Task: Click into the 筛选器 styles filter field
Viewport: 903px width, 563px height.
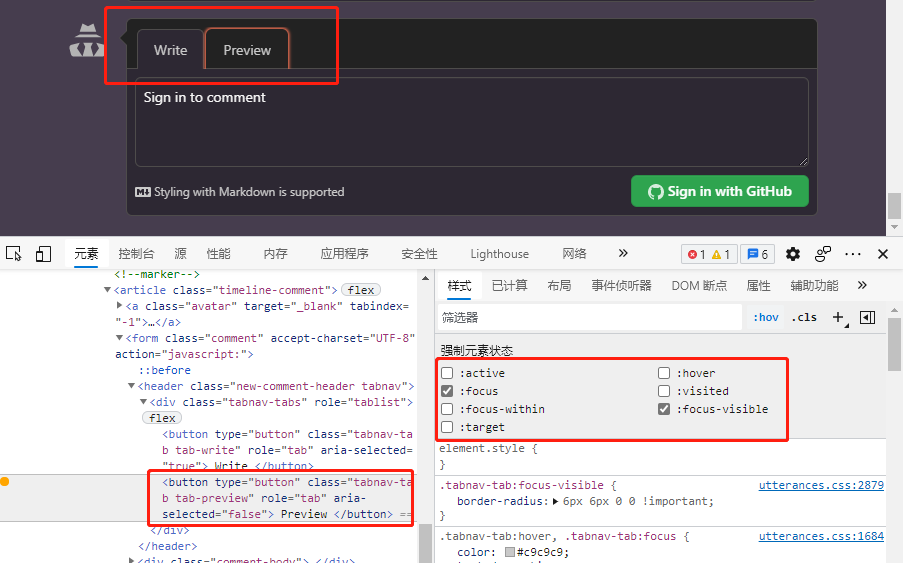Action: point(590,317)
